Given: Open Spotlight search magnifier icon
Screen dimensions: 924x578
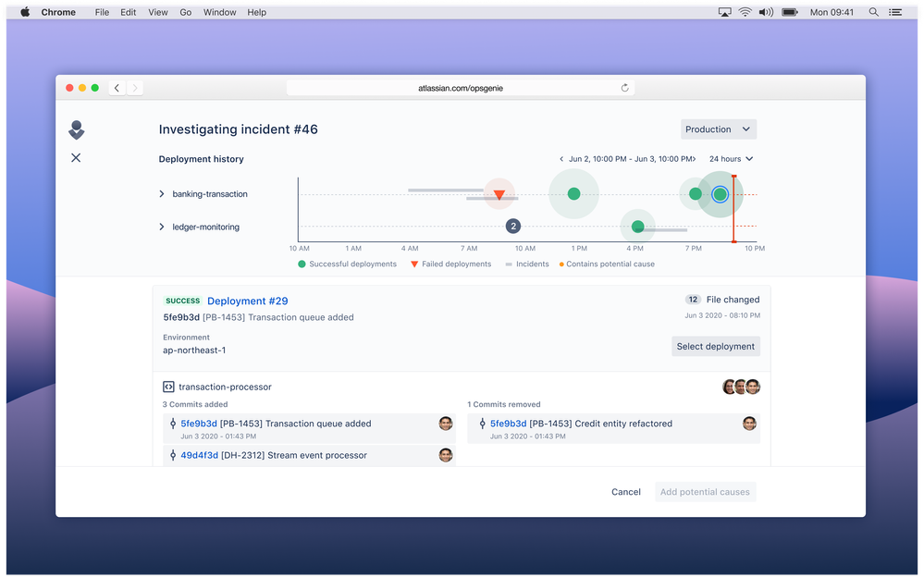Looking at the screenshot, I should point(874,12).
